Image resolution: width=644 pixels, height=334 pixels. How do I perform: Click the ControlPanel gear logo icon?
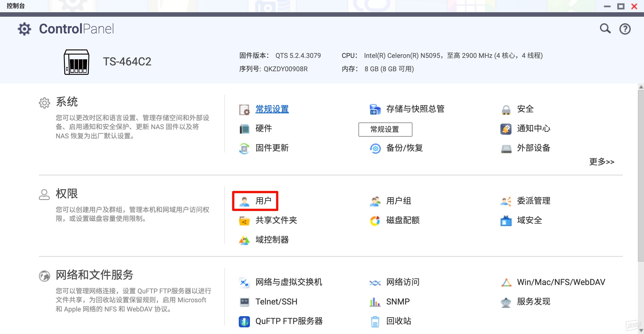point(24,29)
